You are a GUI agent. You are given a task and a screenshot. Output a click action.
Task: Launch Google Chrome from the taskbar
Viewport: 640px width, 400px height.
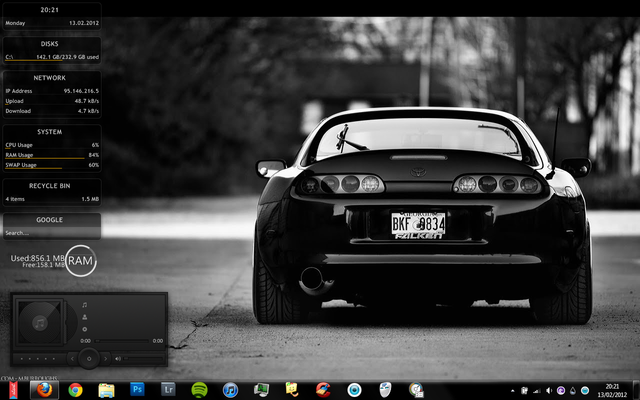(76, 390)
